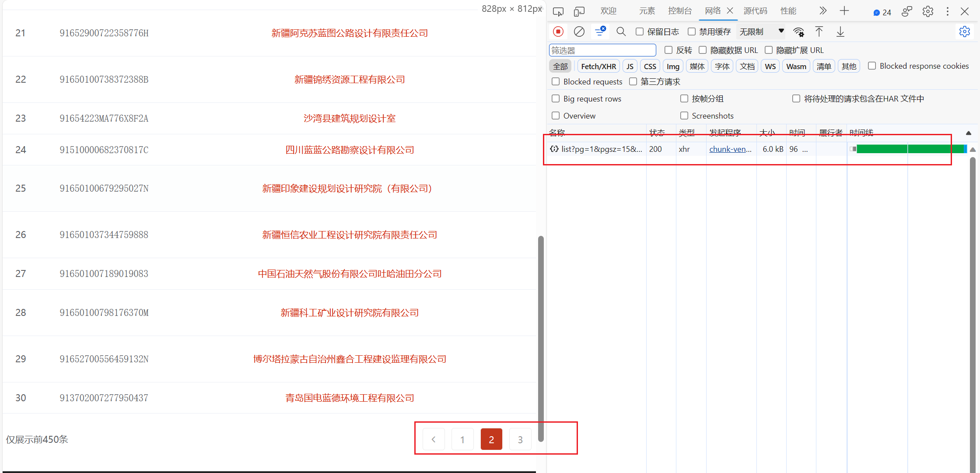Switch to the 控制台 tab
This screenshot has width=980, height=473.
pos(680,11)
